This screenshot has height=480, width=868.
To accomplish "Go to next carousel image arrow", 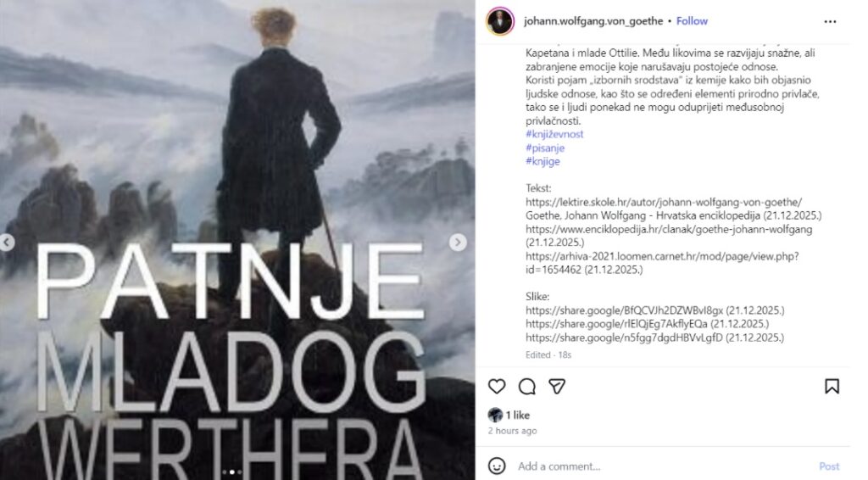I will 458,243.
